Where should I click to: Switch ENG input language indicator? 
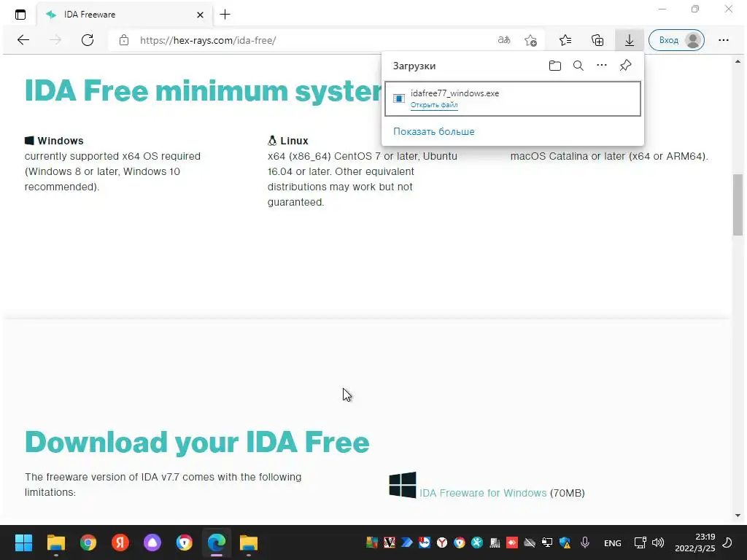[x=613, y=542]
